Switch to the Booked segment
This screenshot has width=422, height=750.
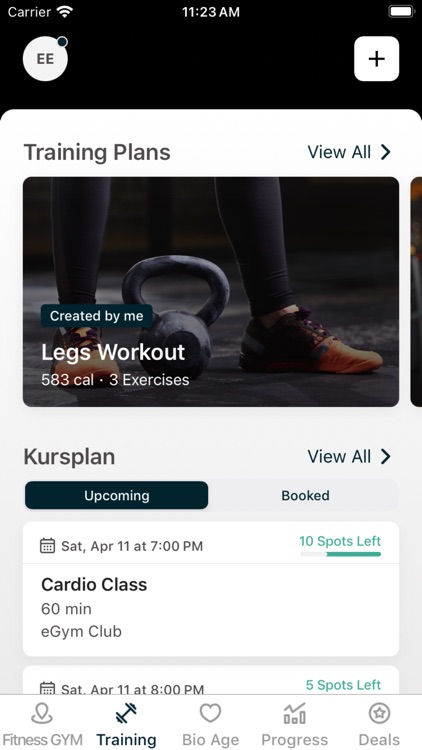click(x=305, y=496)
